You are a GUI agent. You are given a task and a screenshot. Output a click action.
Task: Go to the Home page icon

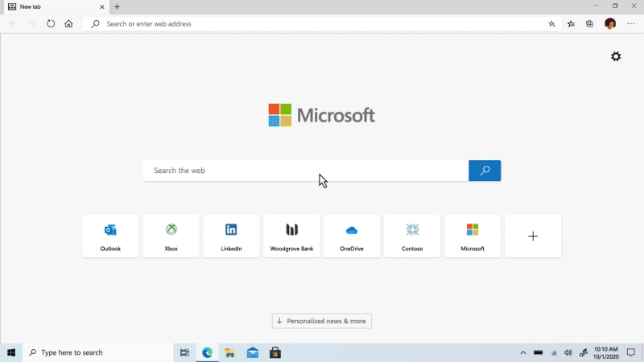tap(68, 24)
